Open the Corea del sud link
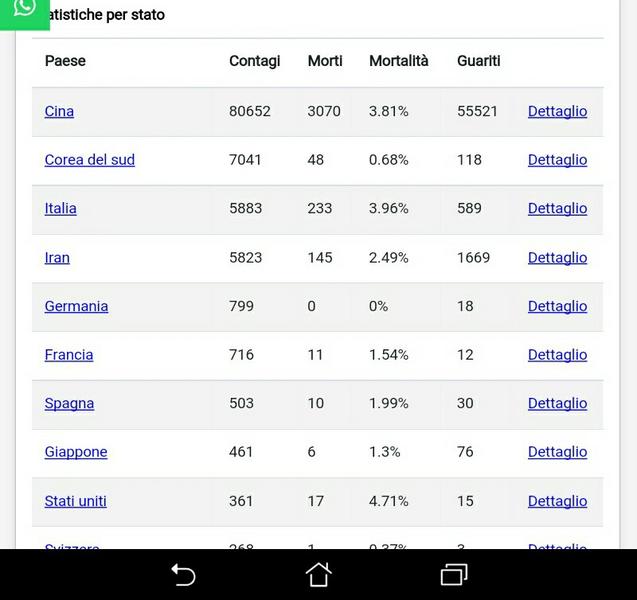Image resolution: width=637 pixels, height=600 pixels. tap(89, 160)
